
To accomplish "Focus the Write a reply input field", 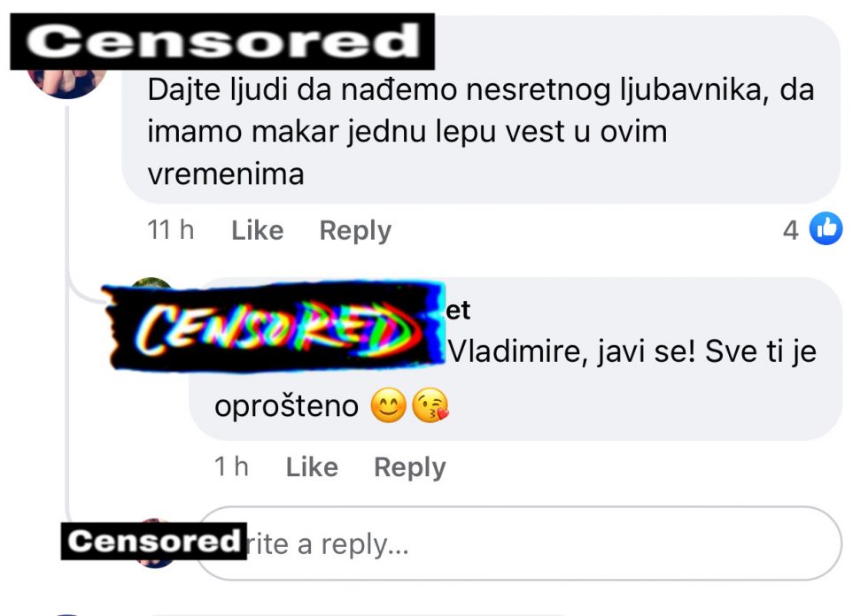I will 519,543.
